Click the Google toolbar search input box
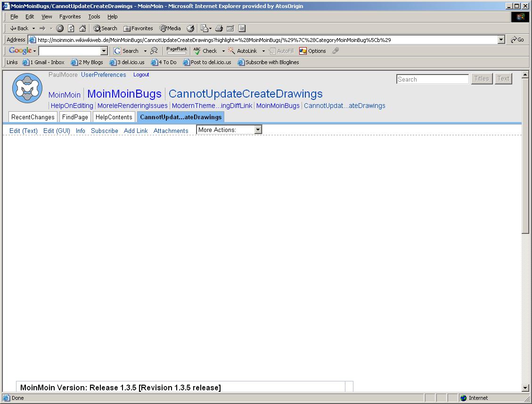The image size is (532, 404). tap(70, 51)
